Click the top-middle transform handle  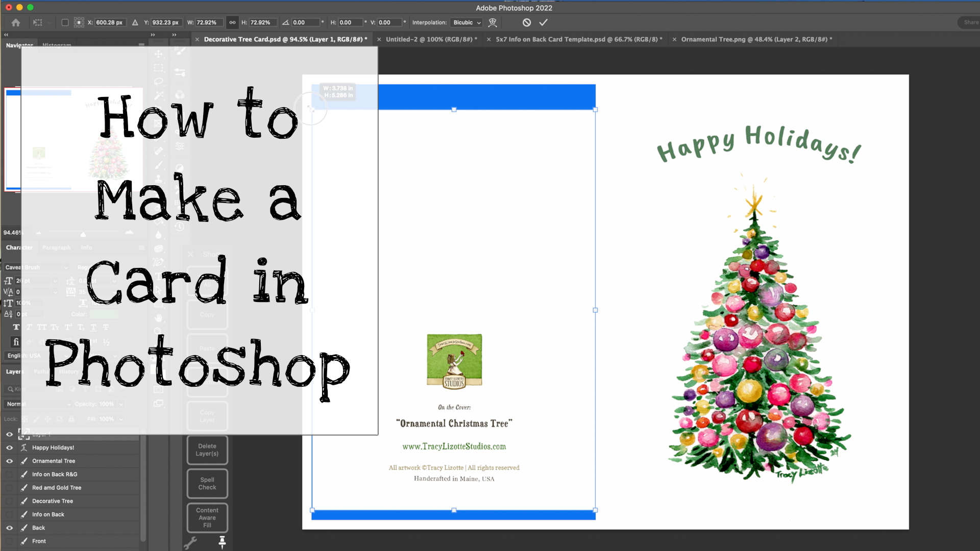click(x=454, y=110)
